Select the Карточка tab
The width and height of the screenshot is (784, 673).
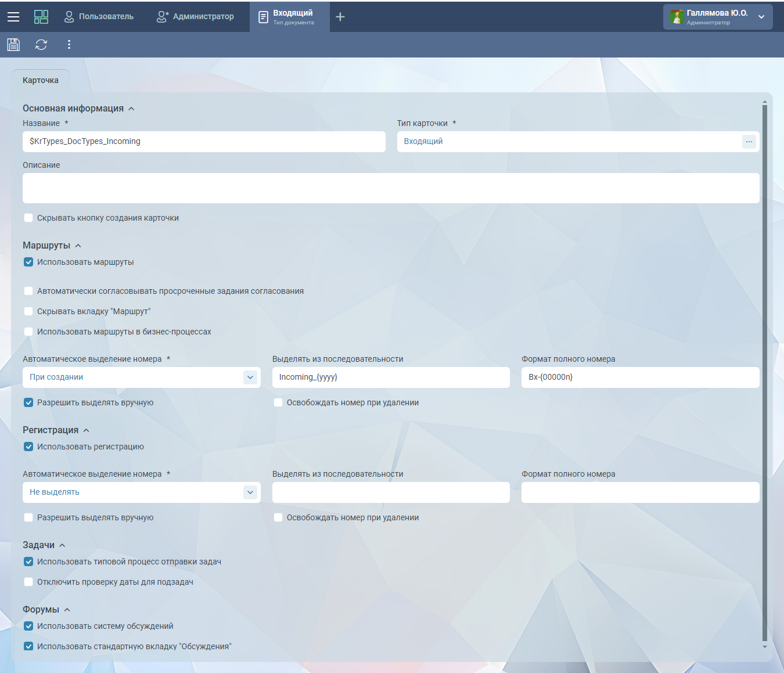click(41, 81)
